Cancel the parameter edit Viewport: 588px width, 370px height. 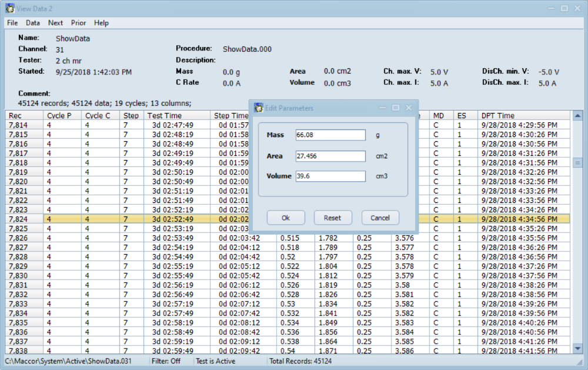coord(380,218)
